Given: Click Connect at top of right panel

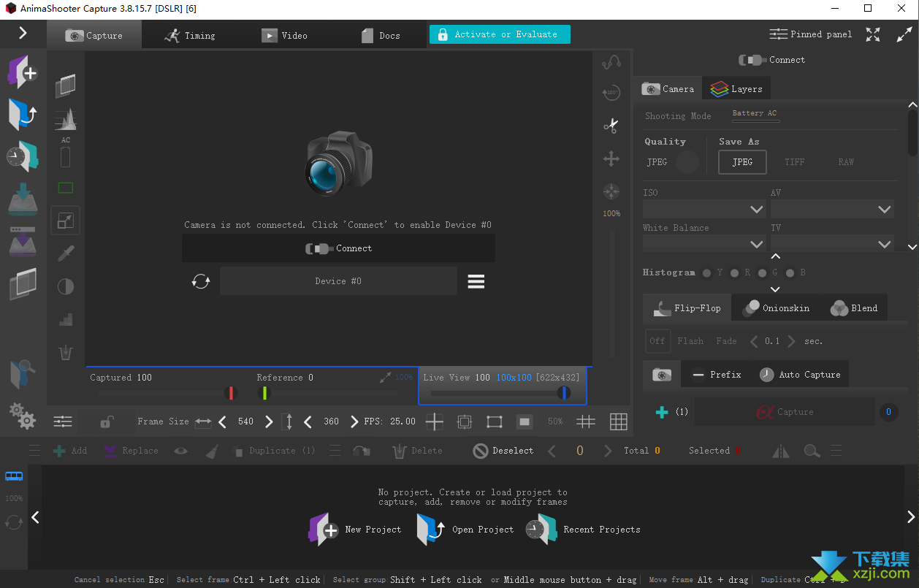Looking at the screenshot, I should point(771,60).
